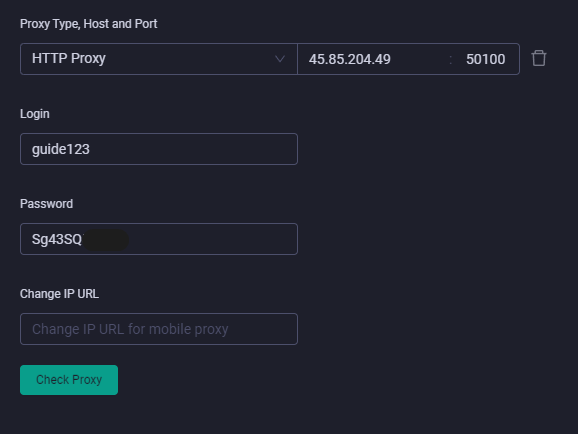Click the visible 'Sg43SQ' password text
The image size is (578, 434).
57,239
